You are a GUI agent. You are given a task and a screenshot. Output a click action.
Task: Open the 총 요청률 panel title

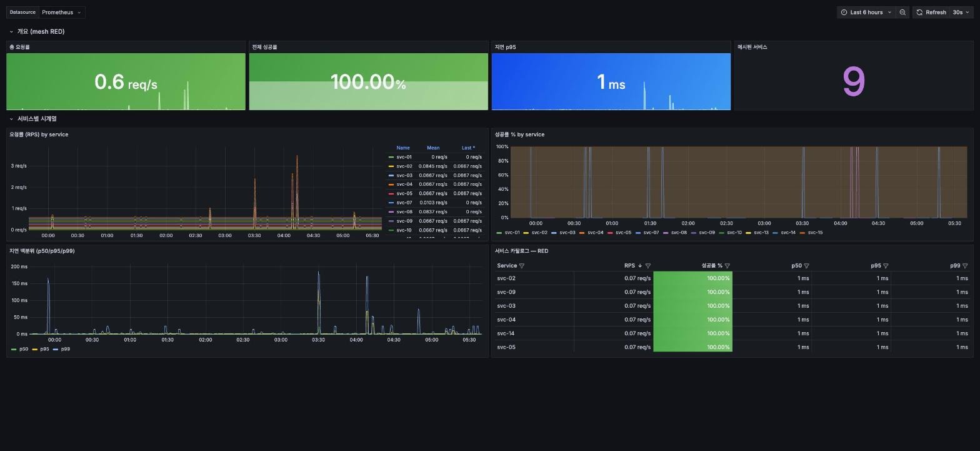click(x=19, y=47)
